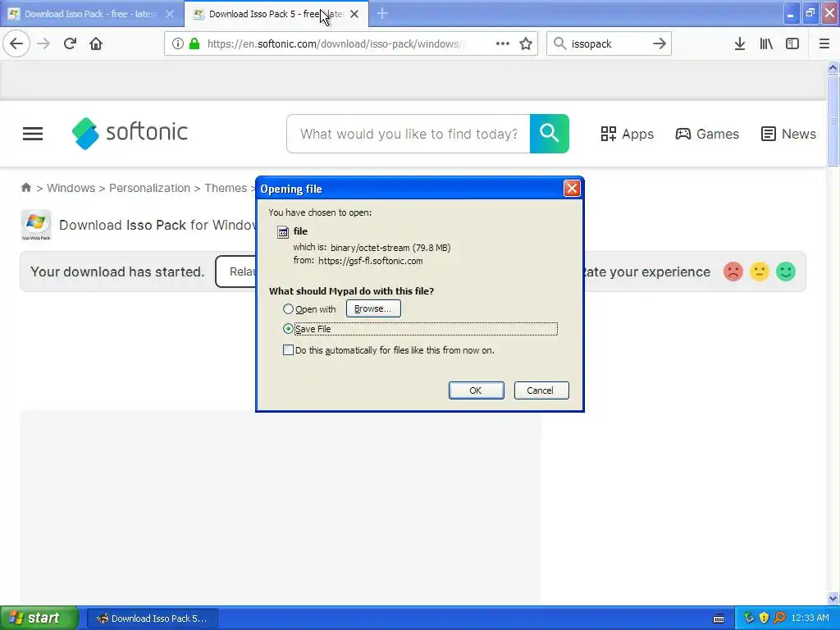Click the breadcrumb home icon
The image size is (840, 630).
coord(25,188)
